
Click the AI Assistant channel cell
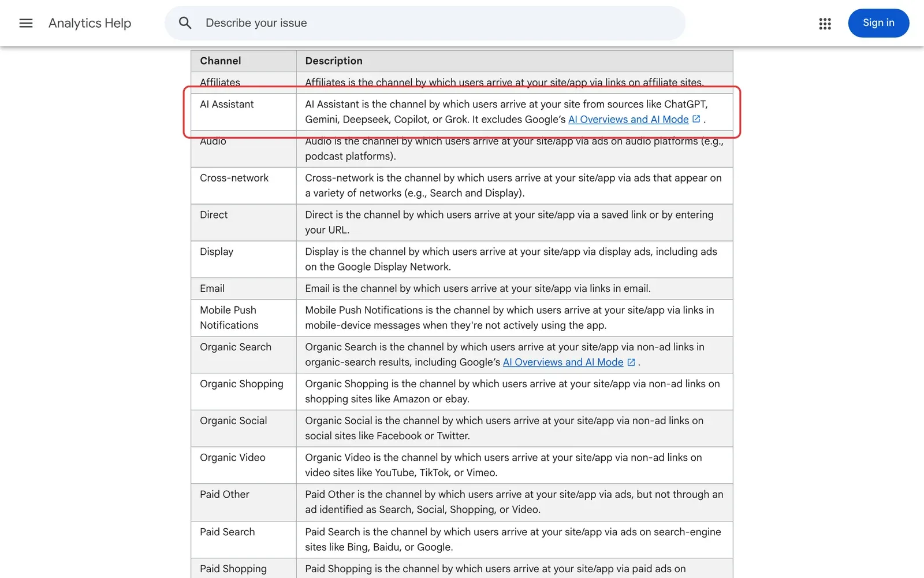click(244, 112)
